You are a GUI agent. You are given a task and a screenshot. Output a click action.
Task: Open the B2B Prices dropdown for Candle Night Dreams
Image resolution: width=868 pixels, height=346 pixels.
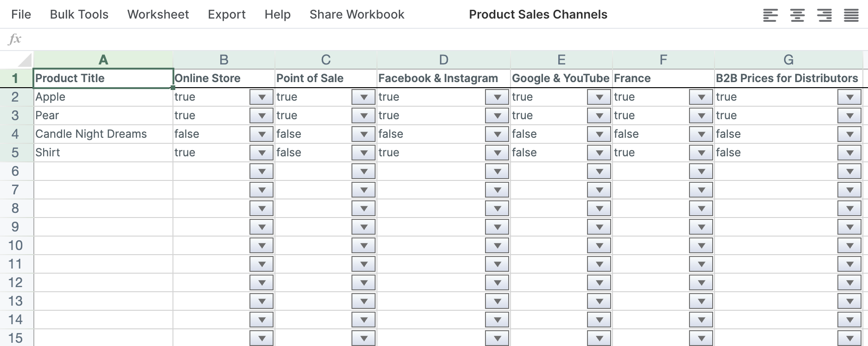coord(850,134)
